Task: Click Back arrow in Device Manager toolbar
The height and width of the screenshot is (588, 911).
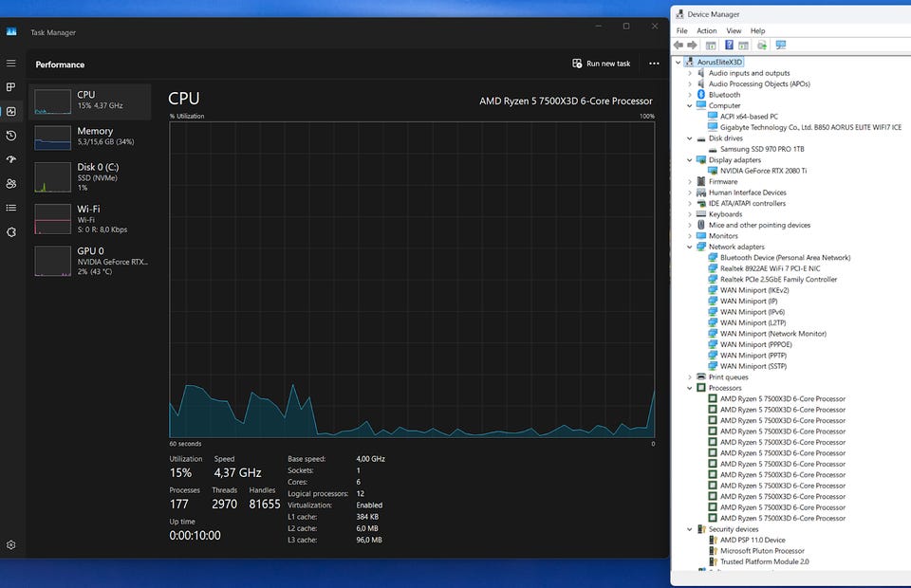Action: (x=678, y=45)
